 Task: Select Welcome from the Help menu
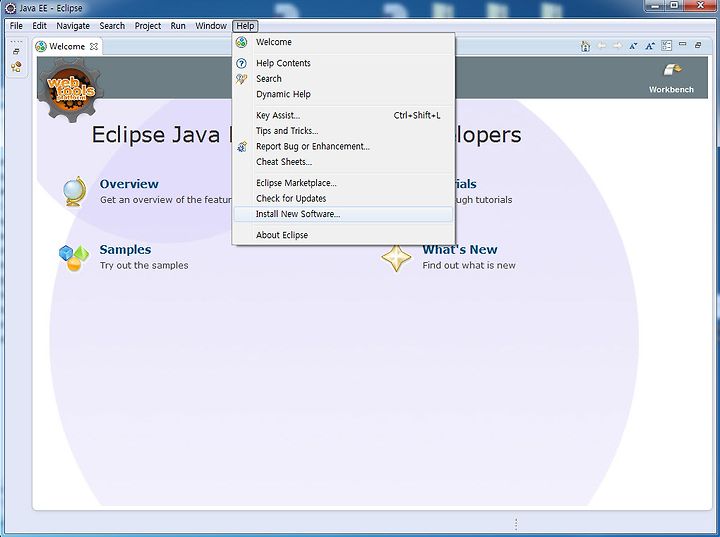coord(343,42)
